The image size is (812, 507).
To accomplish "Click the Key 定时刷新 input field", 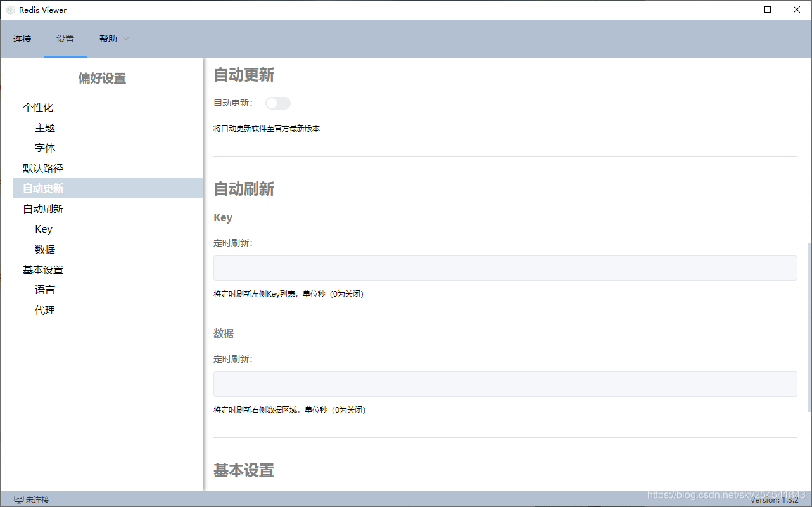I will pos(505,268).
